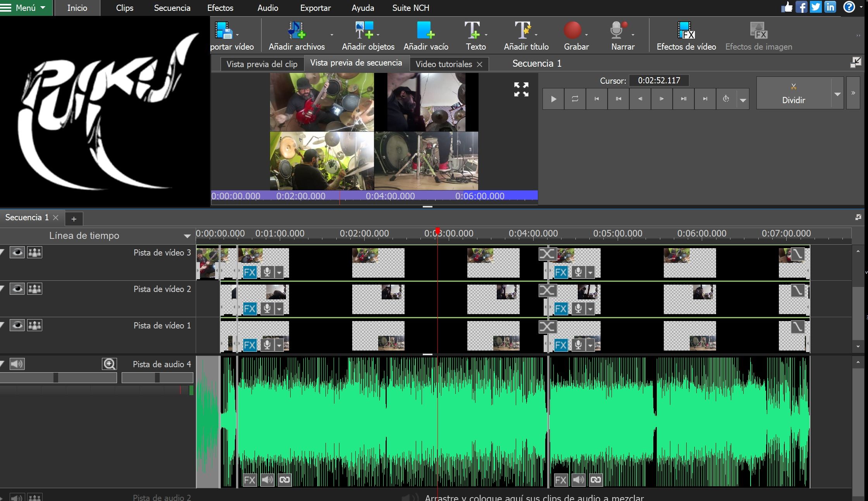Open the Menú dropdown
This screenshot has height=501, width=868.
tap(26, 8)
